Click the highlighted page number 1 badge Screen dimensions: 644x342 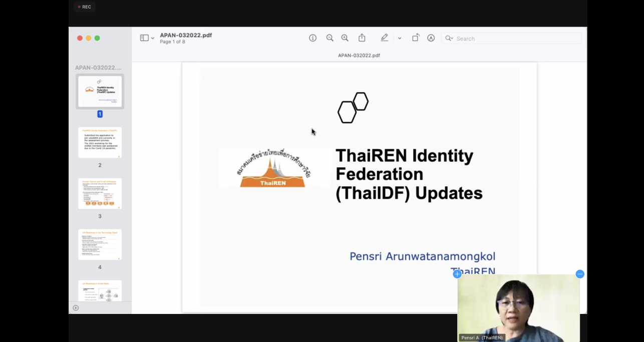pyautogui.click(x=100, y=114)
